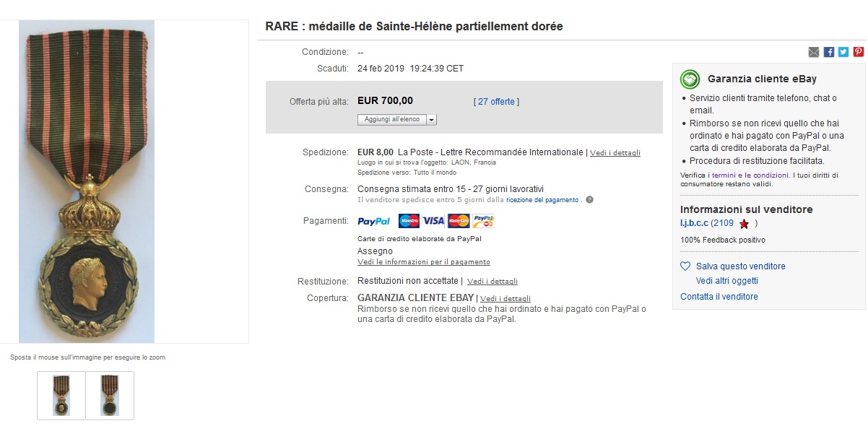Click the red feedback star icon
Viewport: 868px width, 426px height.
pos(744,224)
